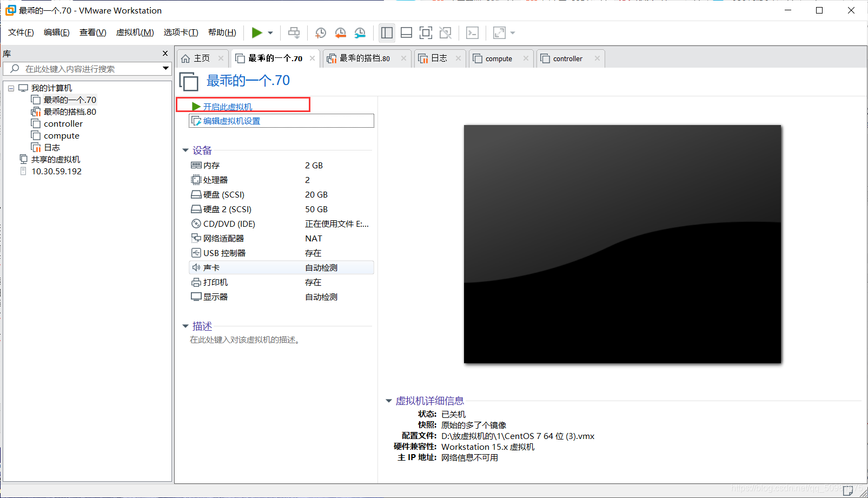Select the 硬盘 2 (SCSI) device
868x498 pixels.
pyautogui.click(x=281, y=209)
